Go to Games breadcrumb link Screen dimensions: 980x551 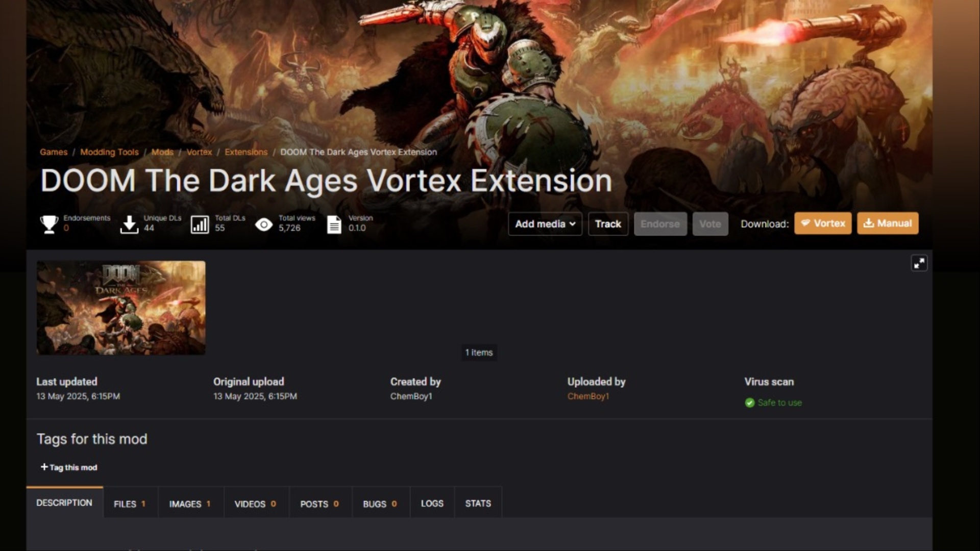(x=54, y=152)
